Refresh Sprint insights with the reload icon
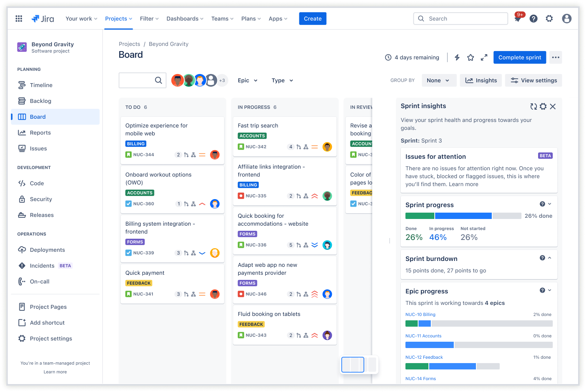Viewport: 586px width, 392px height. (x=533, y=106)
